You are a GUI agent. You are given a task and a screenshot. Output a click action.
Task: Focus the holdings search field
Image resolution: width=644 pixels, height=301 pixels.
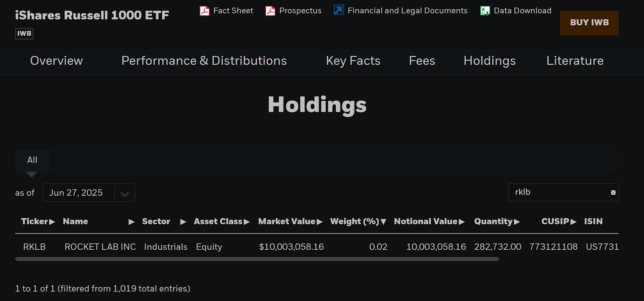coord(558,192)
